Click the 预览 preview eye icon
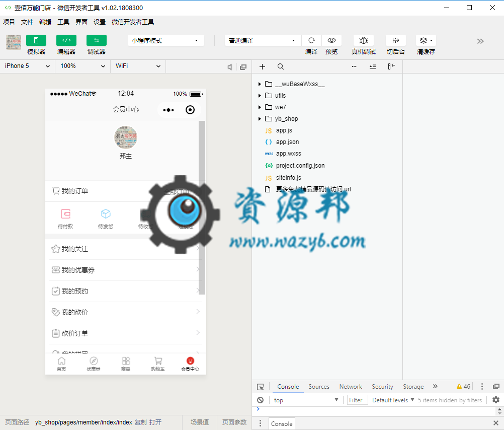Image resolution: width=504 pixels, height=430 pixels. 331,41
